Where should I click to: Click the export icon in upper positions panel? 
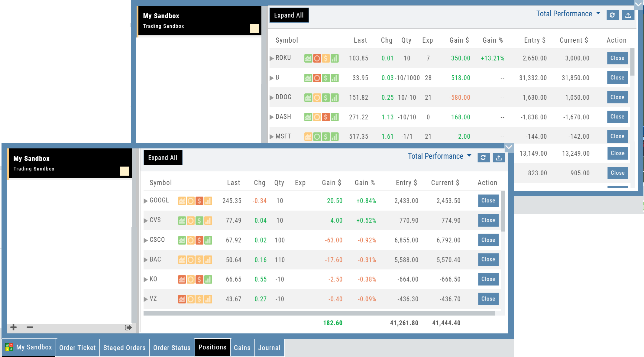[x=628, y=15]
